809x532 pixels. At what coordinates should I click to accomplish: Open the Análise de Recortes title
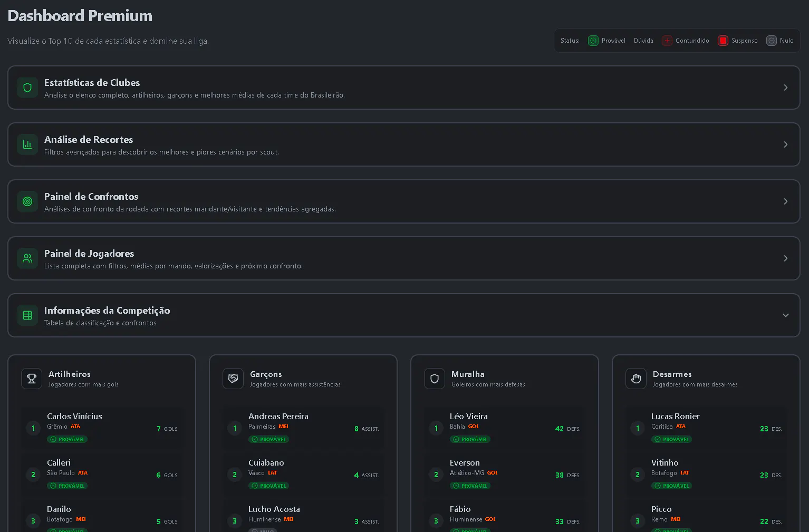(x=89, y=140)
